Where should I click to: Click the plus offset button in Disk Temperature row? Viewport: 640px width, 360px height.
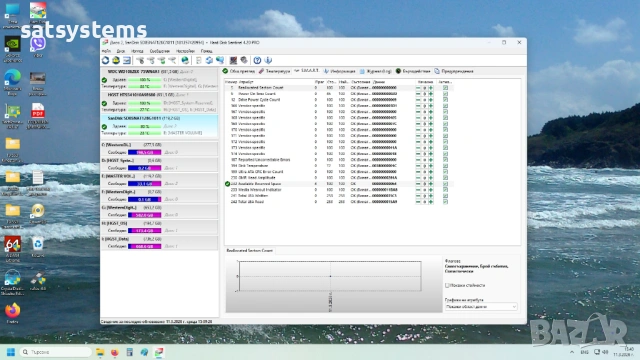click(431, 166)
